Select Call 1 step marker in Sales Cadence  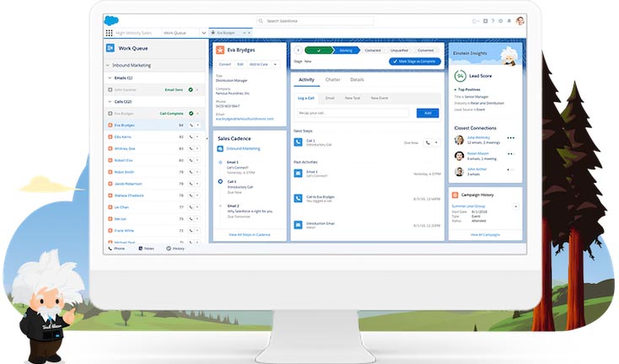(x=220, y=181)
